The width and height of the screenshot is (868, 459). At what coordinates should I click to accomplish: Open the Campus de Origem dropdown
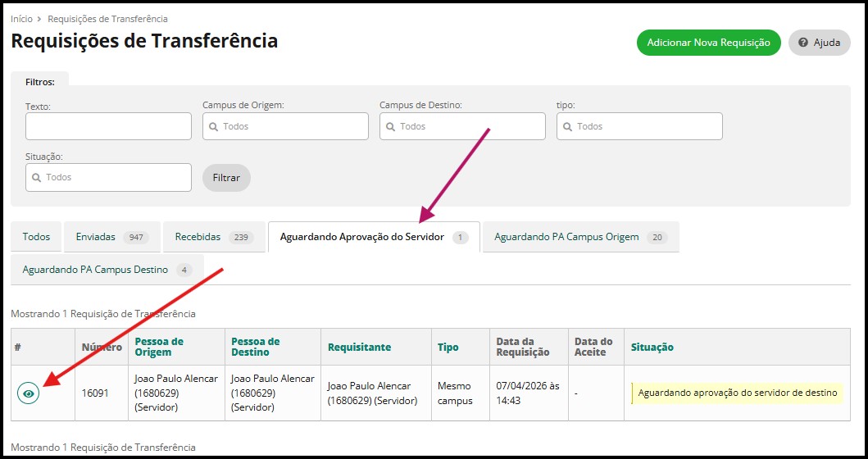click(x=285, y=126)
